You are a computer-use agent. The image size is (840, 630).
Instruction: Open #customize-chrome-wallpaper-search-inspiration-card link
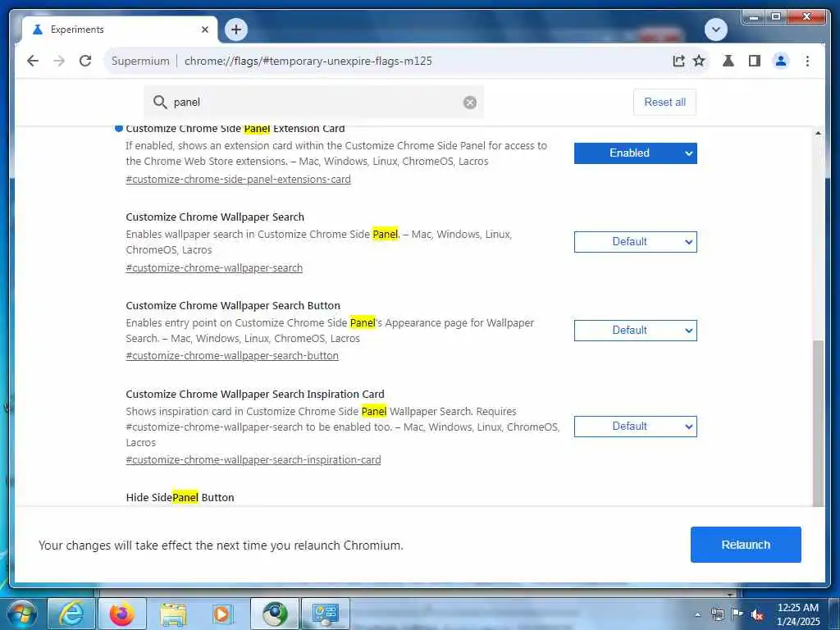(x=253, y=459)
